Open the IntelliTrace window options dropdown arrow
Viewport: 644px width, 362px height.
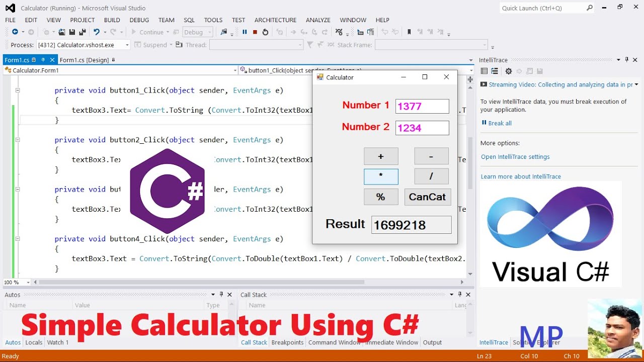619,60
